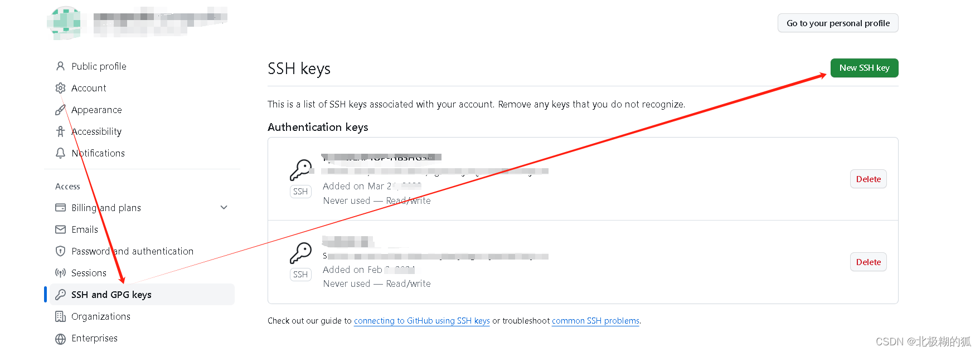Click the Account settings gear icon

(60, 87)
